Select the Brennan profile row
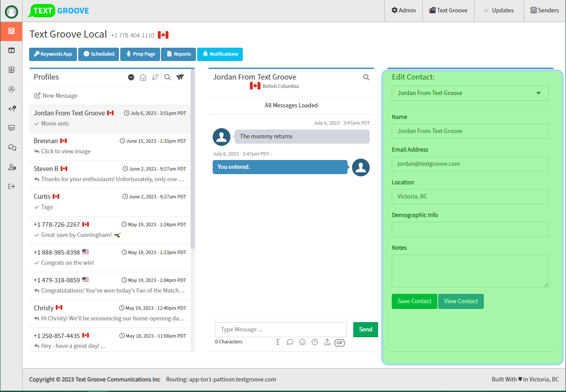This screenshot has height=392, width=566. (x=110, y=146)
